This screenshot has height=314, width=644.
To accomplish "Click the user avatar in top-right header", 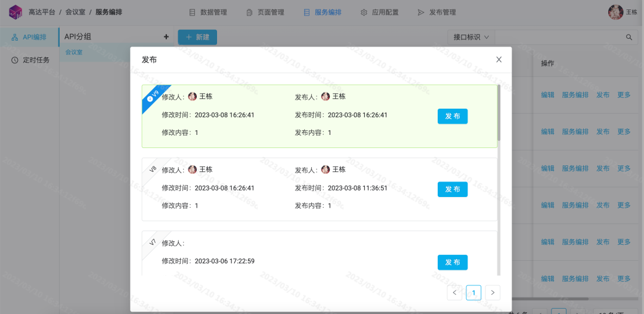I will (x=615, y=13).
